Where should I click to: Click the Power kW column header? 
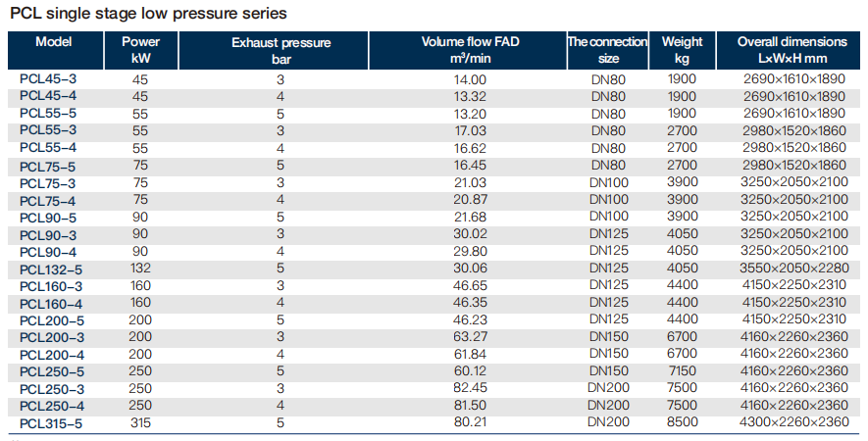(140, 50)
